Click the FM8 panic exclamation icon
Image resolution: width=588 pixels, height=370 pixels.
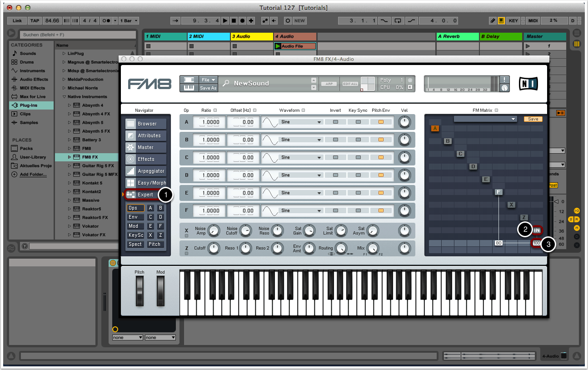(504, 80)
